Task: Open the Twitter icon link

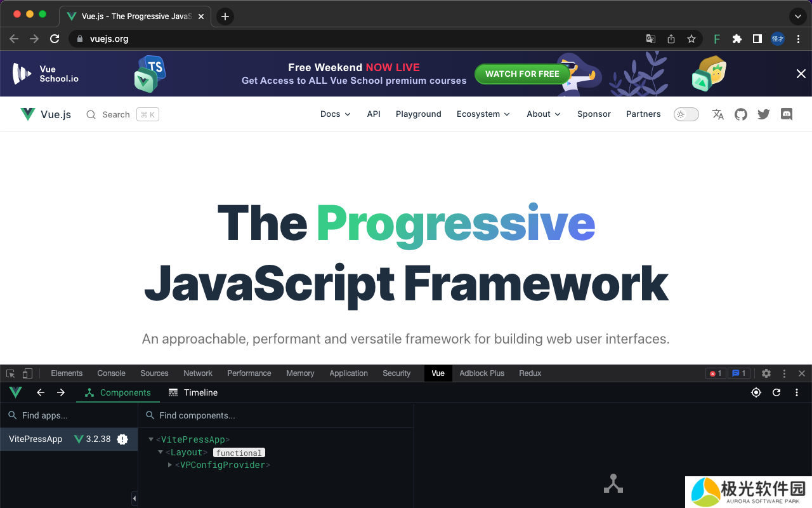Action: [764, 114]
